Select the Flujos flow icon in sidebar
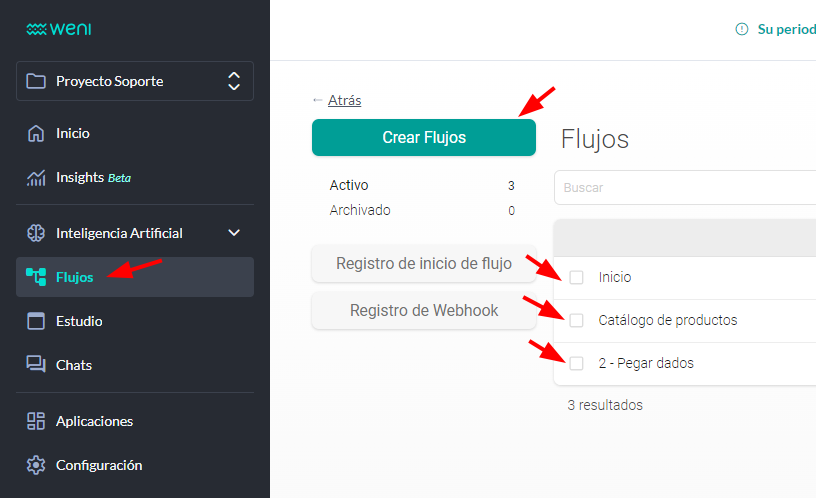Viewport: 816px width, 498px height. [36, 277]
